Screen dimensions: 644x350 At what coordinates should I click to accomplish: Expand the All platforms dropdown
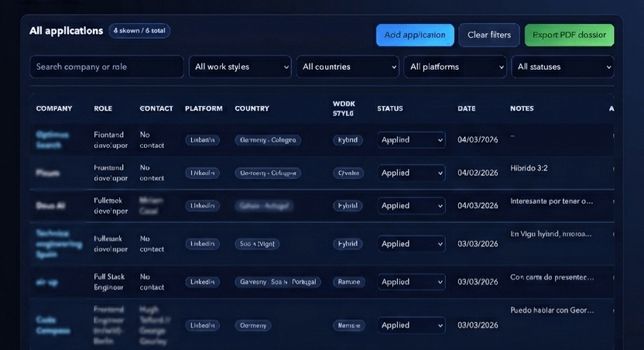(x=455, y=67)
